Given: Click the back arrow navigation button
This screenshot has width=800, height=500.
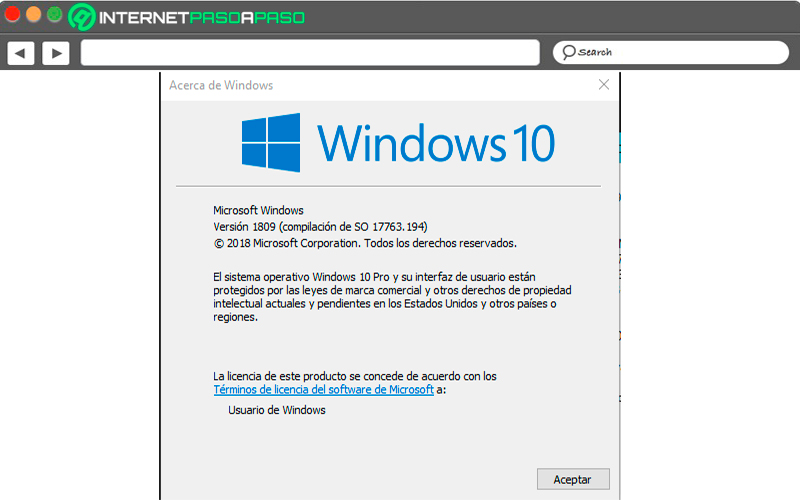Looking at the screenshot, I should click(21, 53).
